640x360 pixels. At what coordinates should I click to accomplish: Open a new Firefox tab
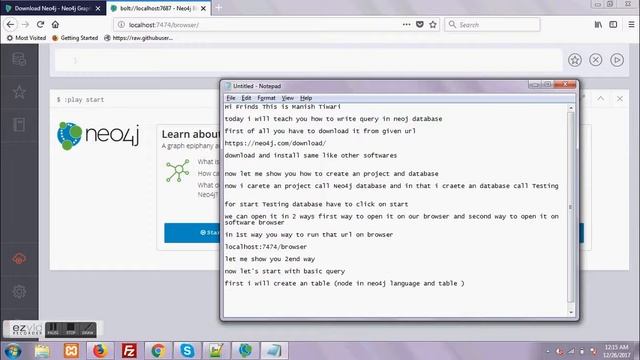[x=219, y=8]
